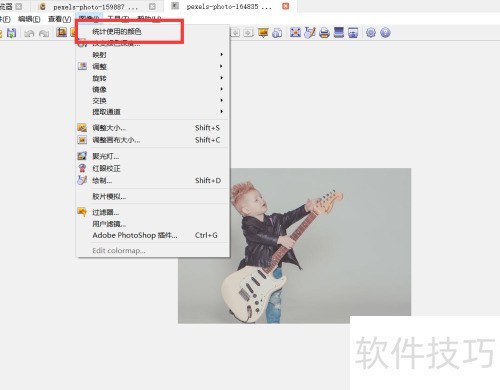Image resolution: width=500 pixels, height=390 pixels.
Task: Click the blue Help question mark icon
Action: tap(385, 33)
